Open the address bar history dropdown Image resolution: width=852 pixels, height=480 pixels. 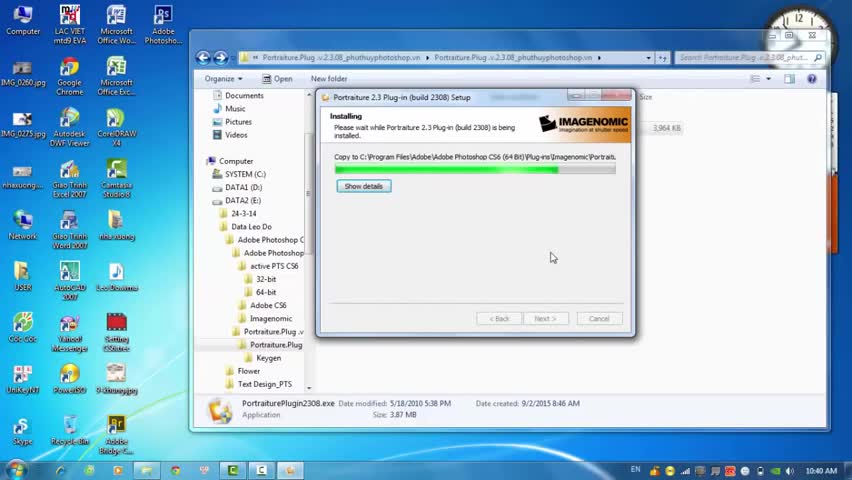[x=648, y=58]
